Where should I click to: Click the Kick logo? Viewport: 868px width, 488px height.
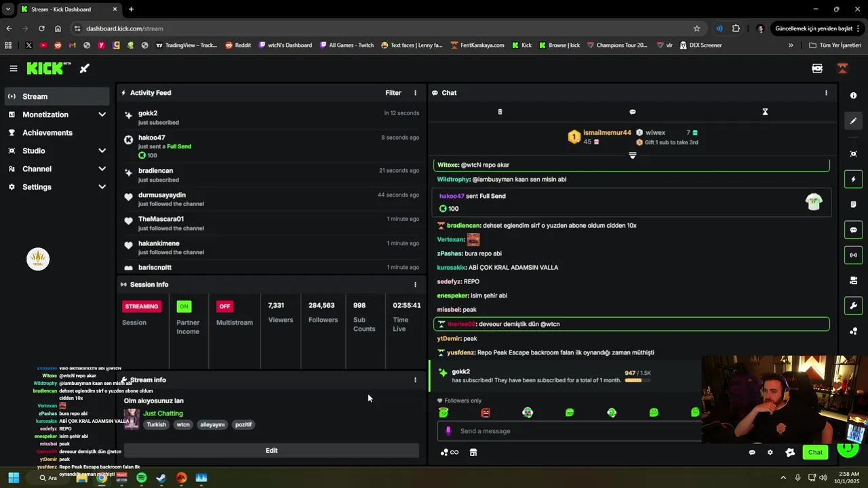48,68
